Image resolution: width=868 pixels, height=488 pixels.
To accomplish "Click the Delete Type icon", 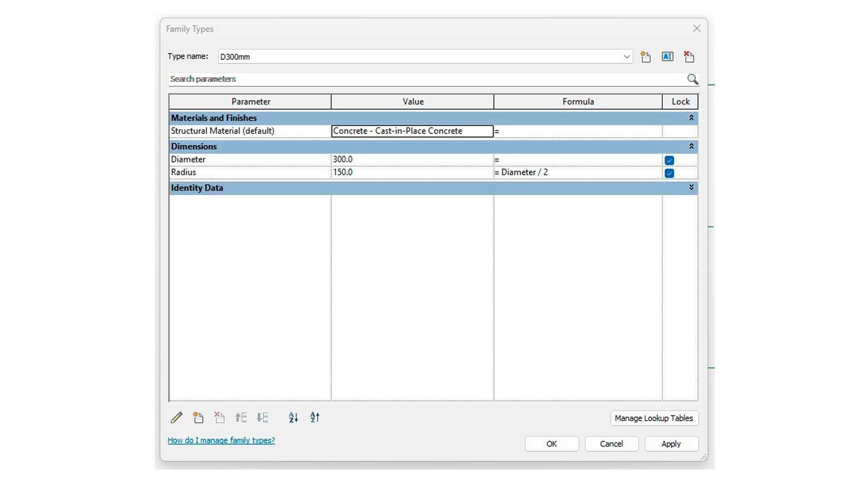I will 689,57.
